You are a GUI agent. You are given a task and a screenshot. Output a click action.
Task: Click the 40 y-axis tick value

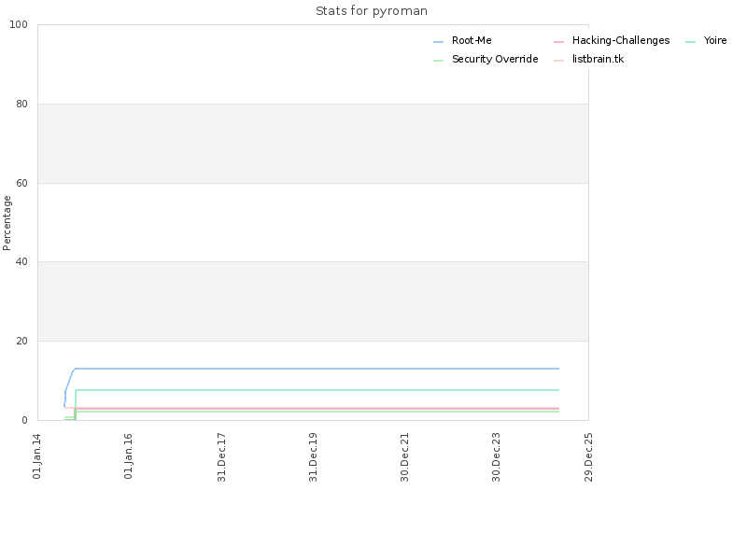pyautogui.click(x=21, y=262)
